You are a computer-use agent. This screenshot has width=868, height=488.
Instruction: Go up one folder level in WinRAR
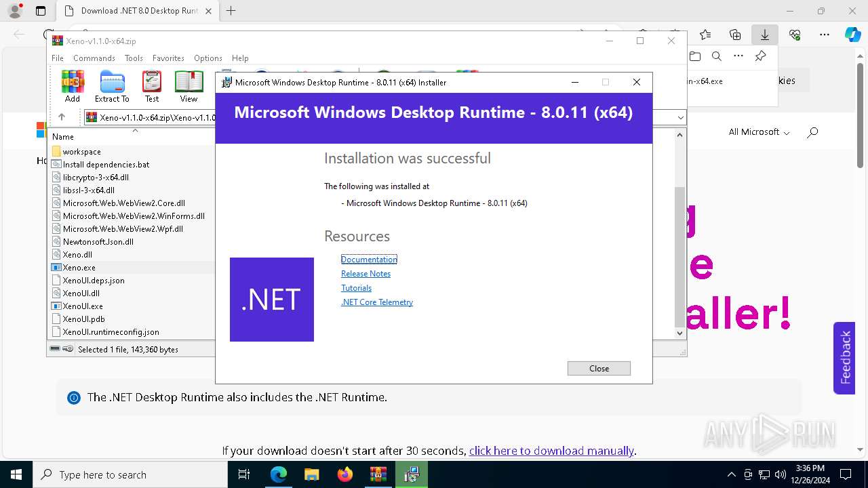pyautogui.click(x=62, y=117)
